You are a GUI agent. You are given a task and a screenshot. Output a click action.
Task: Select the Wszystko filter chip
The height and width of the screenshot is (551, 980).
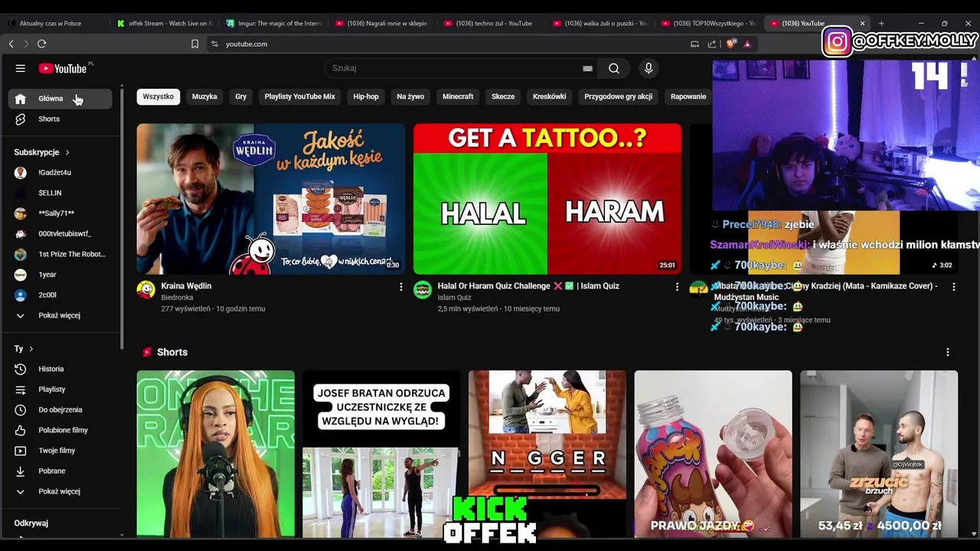(x=158, y=96)
